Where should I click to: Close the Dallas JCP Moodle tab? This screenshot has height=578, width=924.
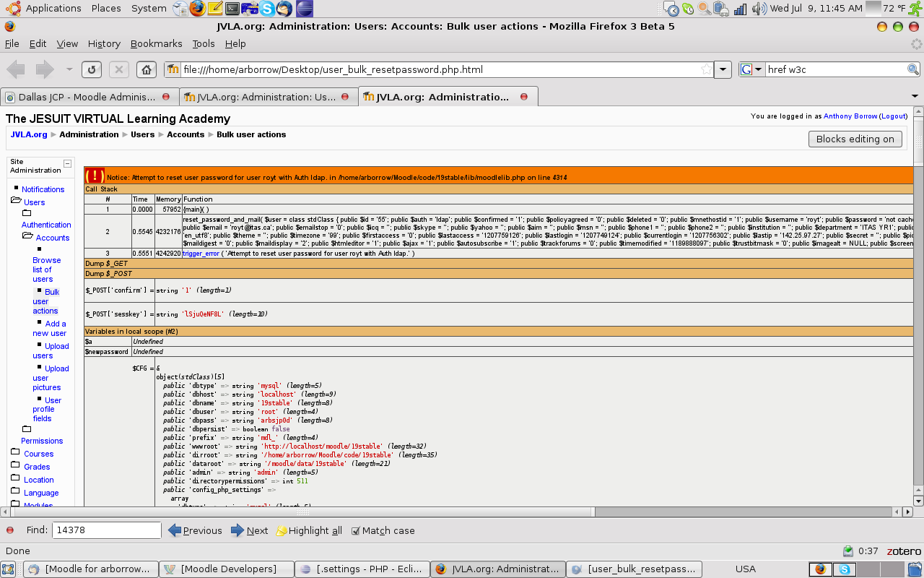(166, 97)
